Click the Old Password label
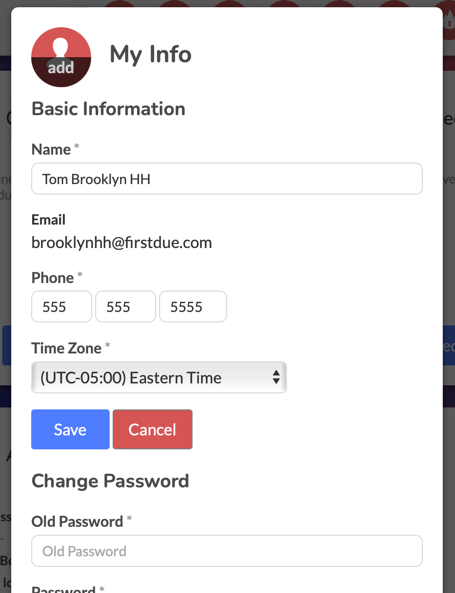Viewport: 455px width, 593px height. tap(77, 522)
